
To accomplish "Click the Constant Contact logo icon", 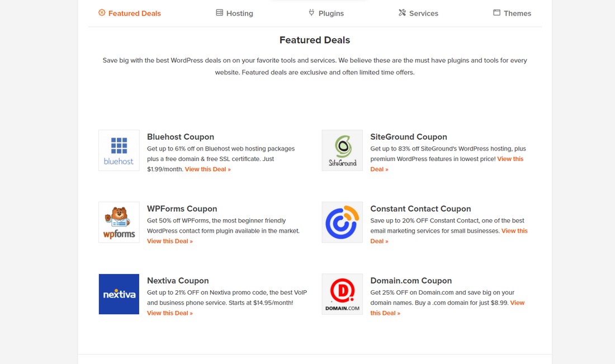I will [342, 222].
